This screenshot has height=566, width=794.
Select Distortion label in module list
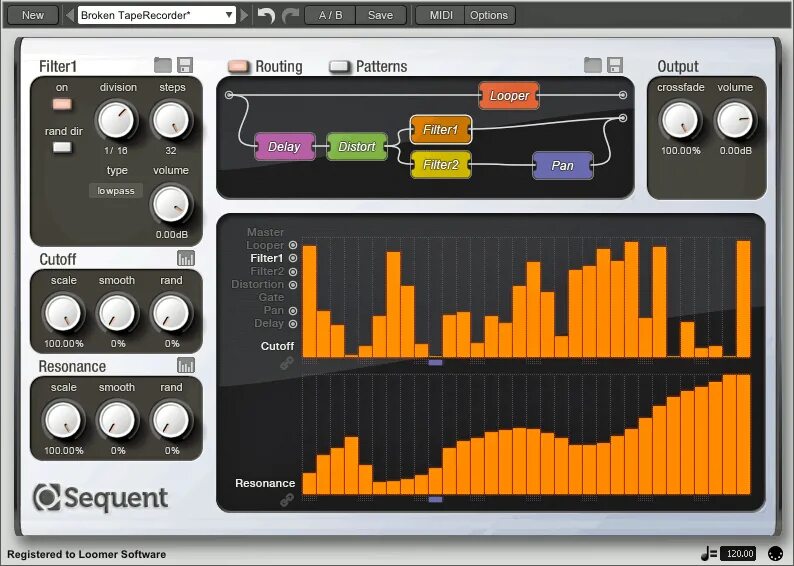click(257, 284)
